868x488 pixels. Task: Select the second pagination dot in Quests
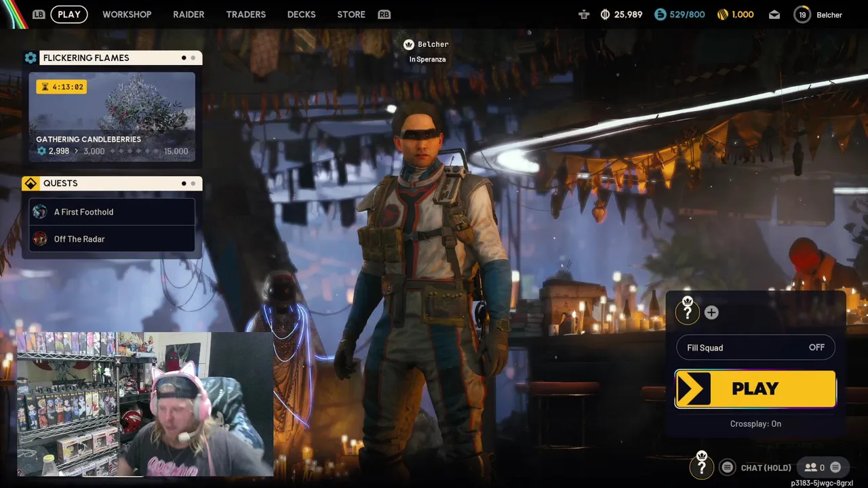[x=193, y=183]
